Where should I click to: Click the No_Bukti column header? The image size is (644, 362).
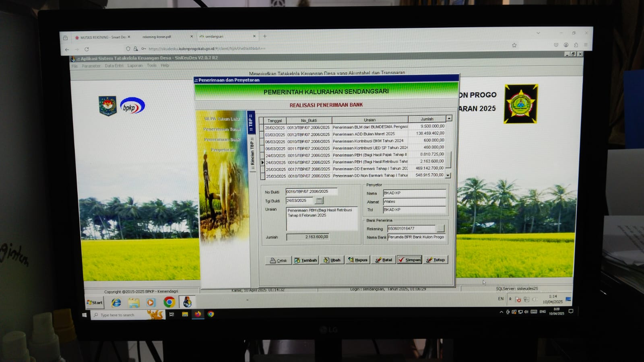click(309, 120)
